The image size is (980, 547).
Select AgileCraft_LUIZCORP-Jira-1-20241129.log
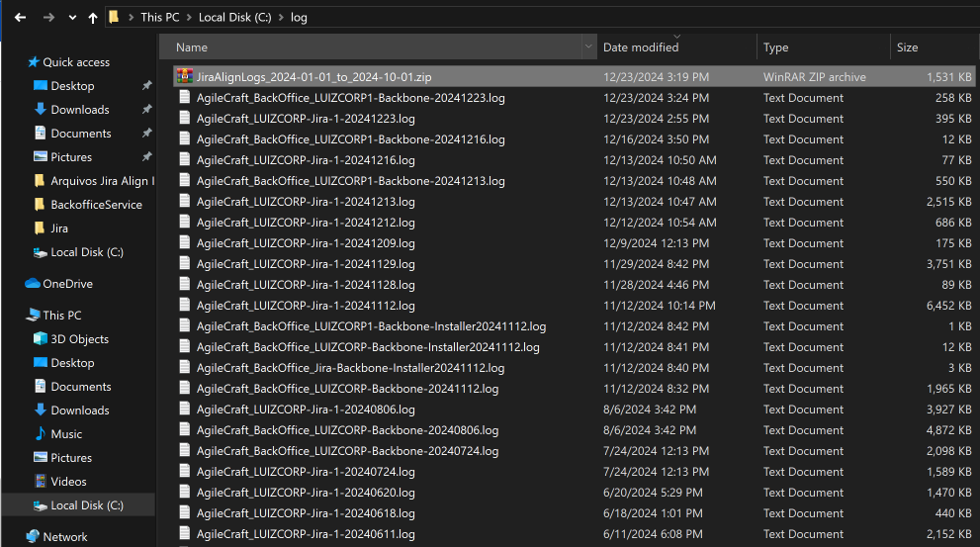[306, 264]
